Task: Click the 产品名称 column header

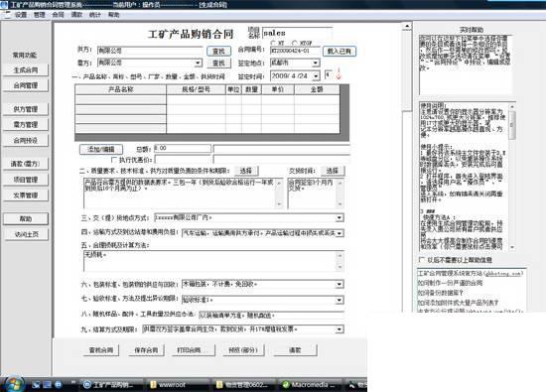Action: pyautogui.click(x=120, y=89)
